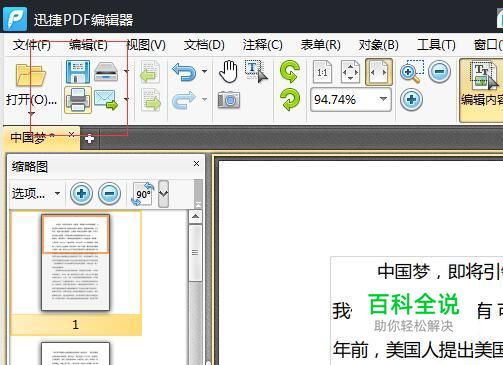The width and height of the screenshot is (503, 365).
Task: Click the 打开(O)... button label
Action: [31, 100]
